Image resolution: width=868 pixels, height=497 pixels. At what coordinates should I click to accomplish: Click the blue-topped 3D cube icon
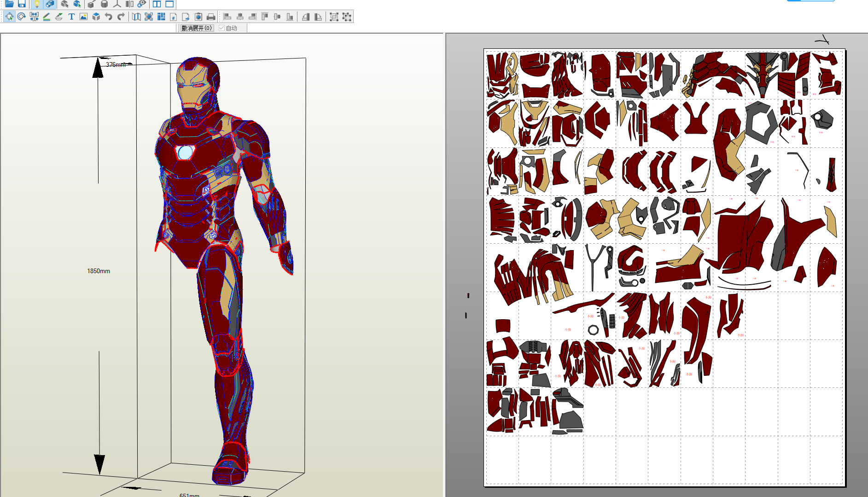pos(96,17)
